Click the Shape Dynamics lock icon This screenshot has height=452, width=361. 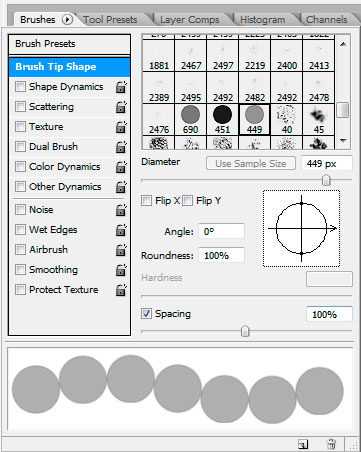pos(121,87)
